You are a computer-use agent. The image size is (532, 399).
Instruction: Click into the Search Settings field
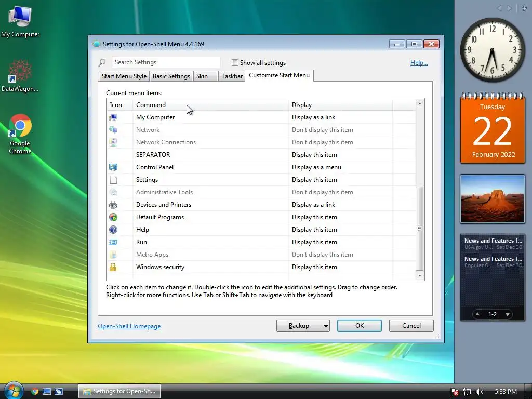tap(166, 62)
